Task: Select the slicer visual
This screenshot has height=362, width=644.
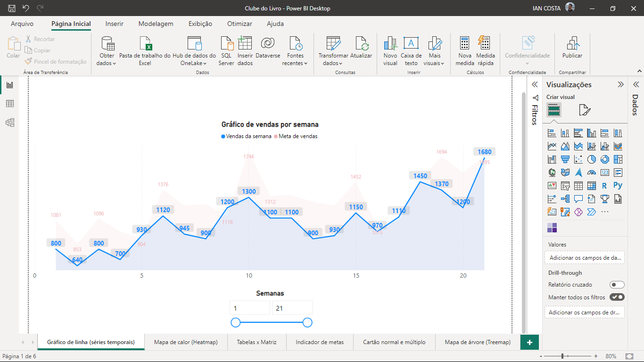Action: tap(565, 186)
